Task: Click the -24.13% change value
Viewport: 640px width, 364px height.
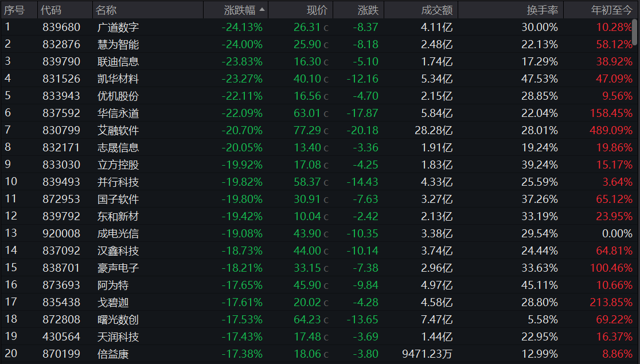Action: click(242, 28)
